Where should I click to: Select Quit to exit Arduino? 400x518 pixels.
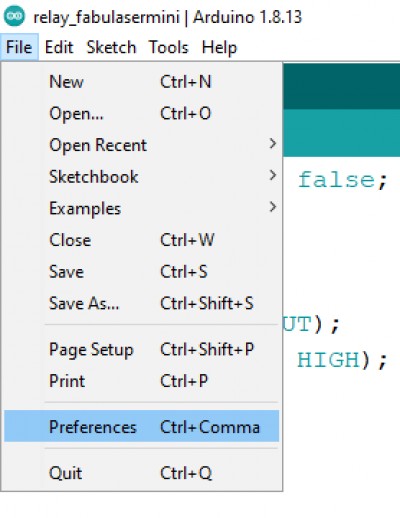point(142,473)
